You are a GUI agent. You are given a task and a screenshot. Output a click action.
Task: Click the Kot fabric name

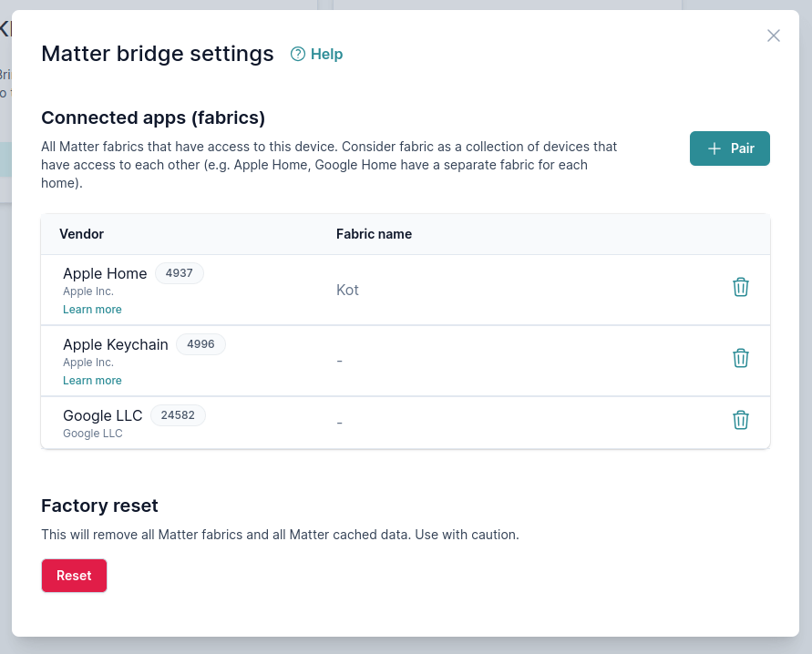(347, 290)
